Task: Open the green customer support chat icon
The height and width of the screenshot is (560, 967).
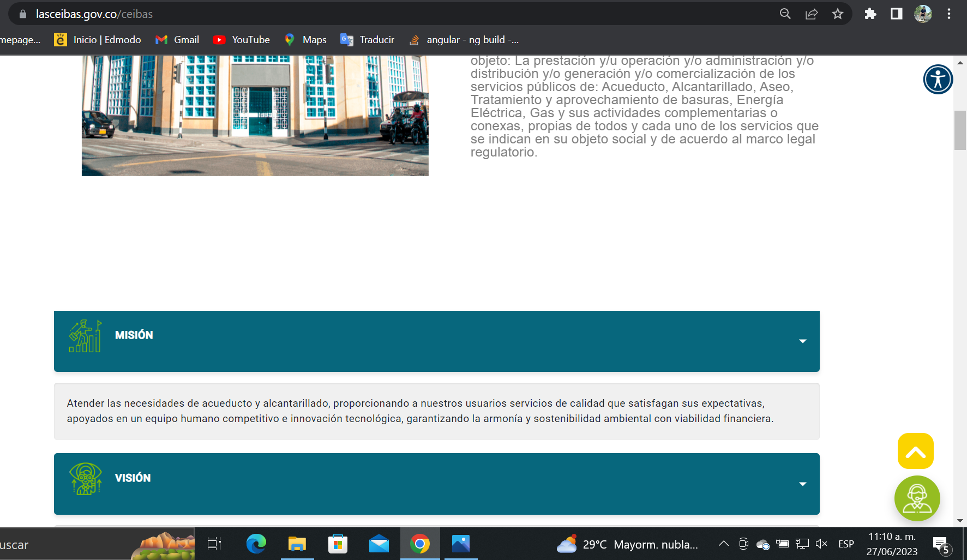Action: pos(917,498)
